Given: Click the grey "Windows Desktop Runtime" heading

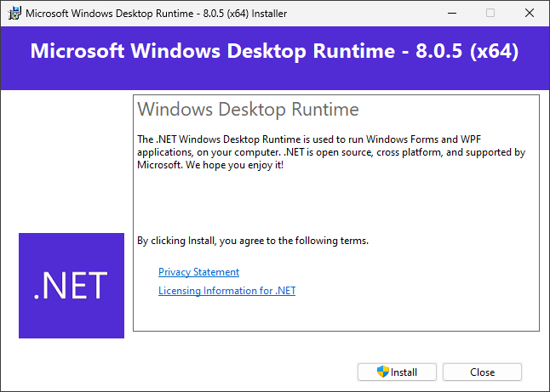Looking at the screenshot, I should (248, 110).
